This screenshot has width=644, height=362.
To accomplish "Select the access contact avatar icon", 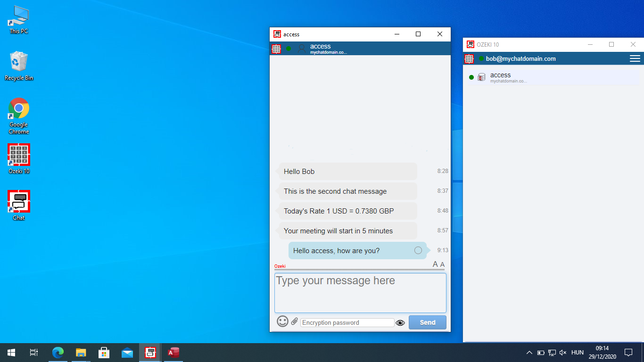I will pyautogui.click(x=301, y=49).
